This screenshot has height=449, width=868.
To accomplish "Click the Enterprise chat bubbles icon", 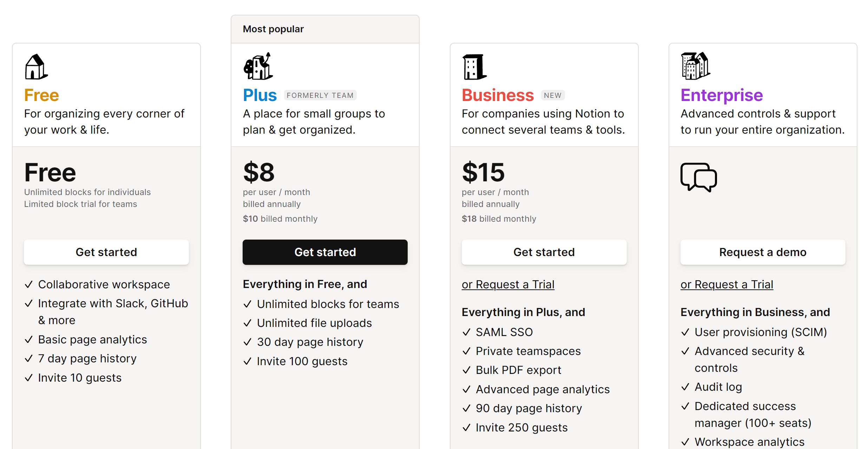I will tap(699, 177).
